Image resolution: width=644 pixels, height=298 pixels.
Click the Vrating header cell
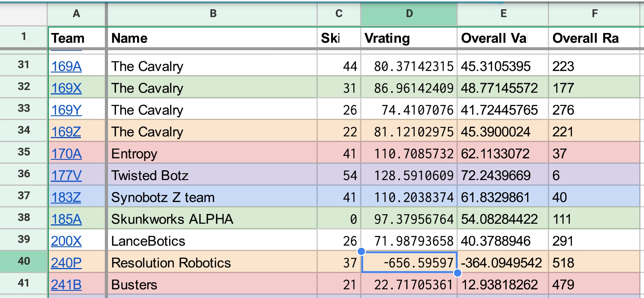[x=409, y=37]
